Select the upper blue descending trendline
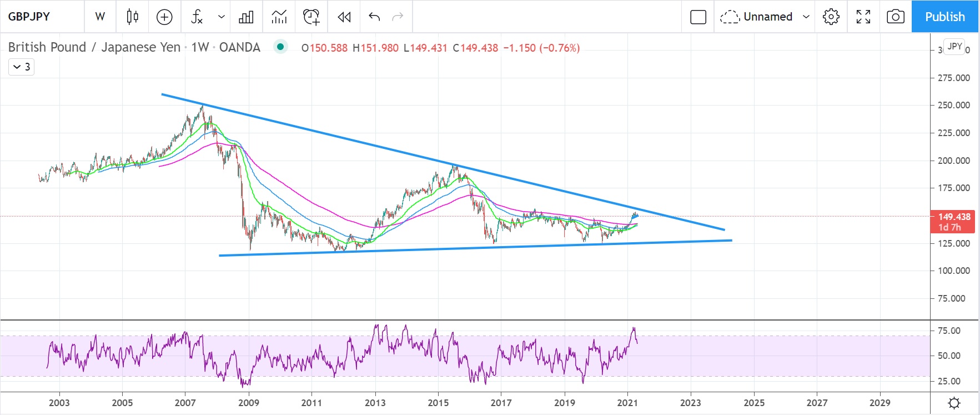The width and height of the screenshot is (980, 415). point(443,162)
